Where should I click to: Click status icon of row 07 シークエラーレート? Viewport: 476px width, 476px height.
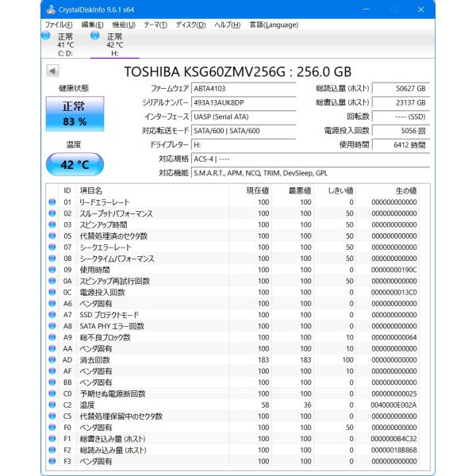pyautogui.click(x=52, y=247)
